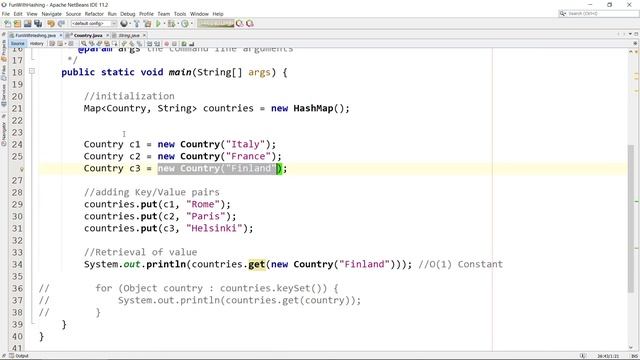Click the Stop Macro Recording square icon
This screenshot has height=360, width=640.
pos(174,43)
